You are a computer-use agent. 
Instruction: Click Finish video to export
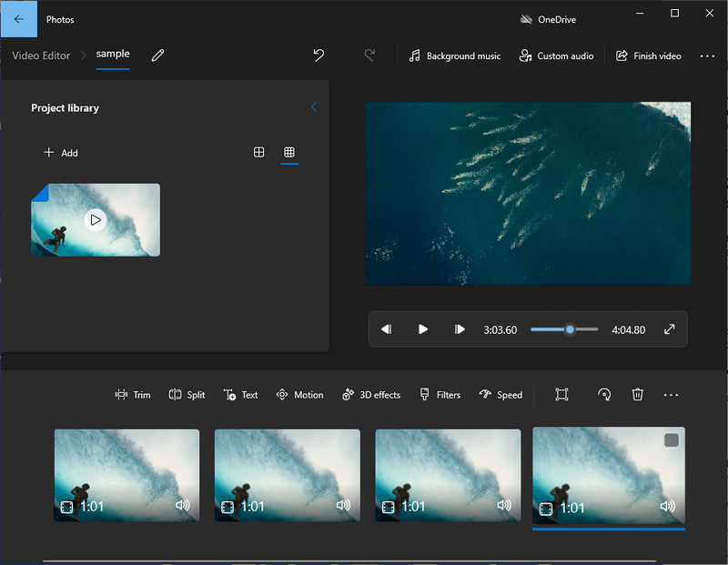(648, 56)
